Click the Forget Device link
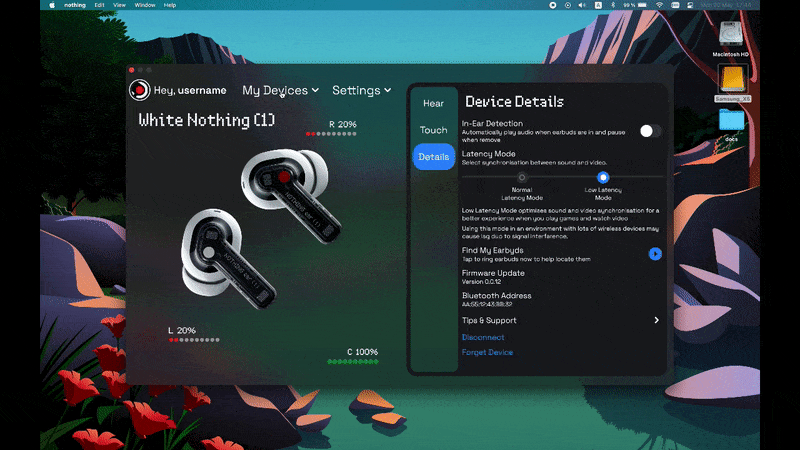 (x=487, y=352)
